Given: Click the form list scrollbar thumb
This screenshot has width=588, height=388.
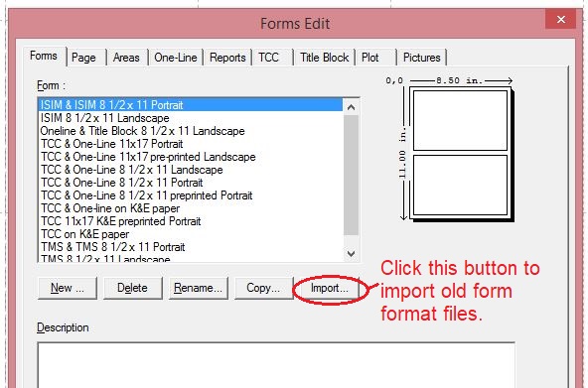Looking at the screenshot, I should coord(351,175).
